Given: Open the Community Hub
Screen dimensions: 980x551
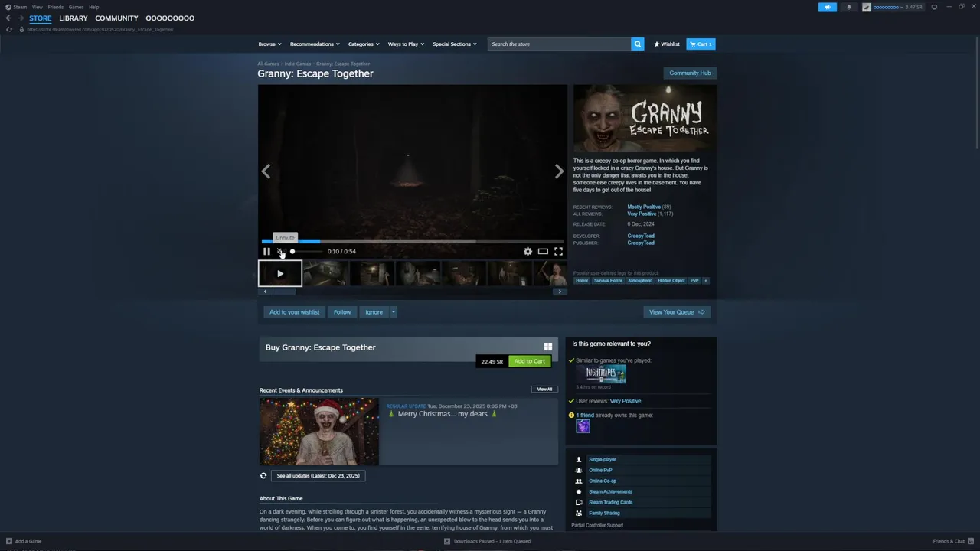Looking at the screenshot, I should tap(690, 73).
